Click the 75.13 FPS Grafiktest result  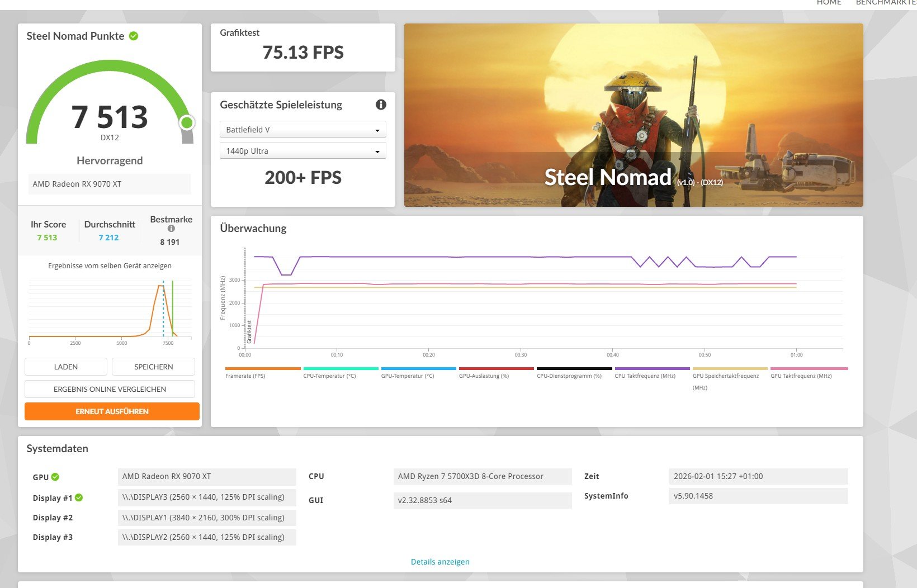pyautogui.click(x=303, y=53)
